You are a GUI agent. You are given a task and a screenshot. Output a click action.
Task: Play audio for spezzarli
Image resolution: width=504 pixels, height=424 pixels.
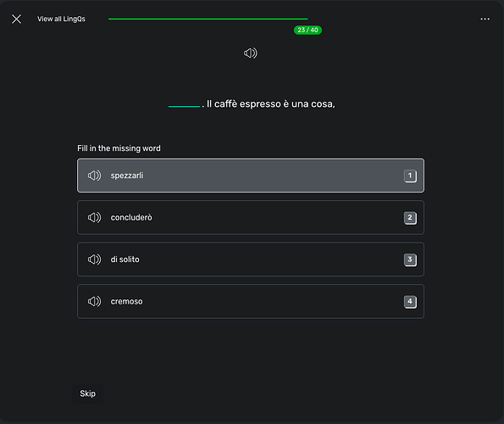point(94,176)
